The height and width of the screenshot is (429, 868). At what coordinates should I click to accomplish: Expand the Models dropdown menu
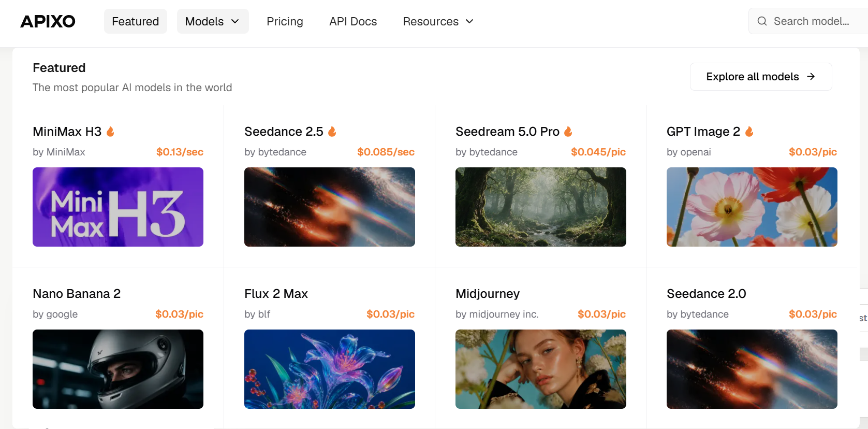click(x=213, y=21)
